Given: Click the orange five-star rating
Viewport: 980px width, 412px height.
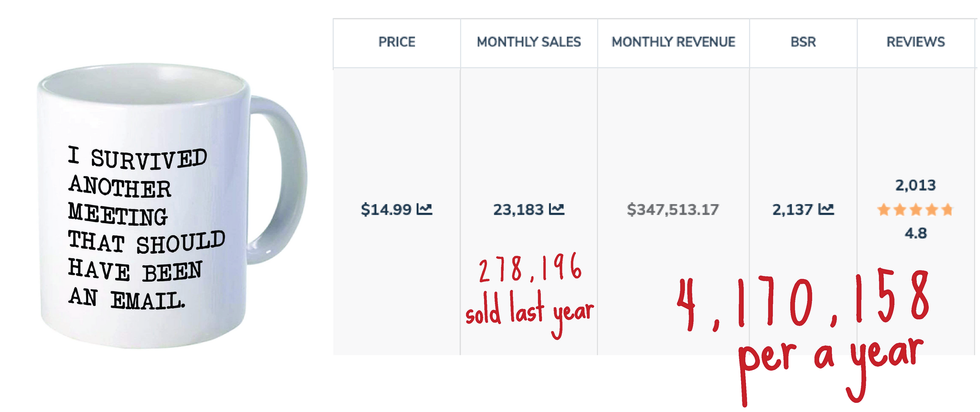Looking at the screenshot, I should pyautogui.click(x=915, y=210).
